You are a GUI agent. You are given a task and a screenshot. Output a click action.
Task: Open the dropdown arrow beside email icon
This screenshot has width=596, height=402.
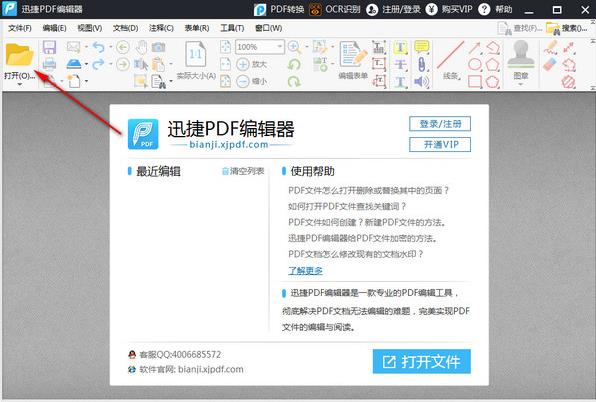(86, 47)
